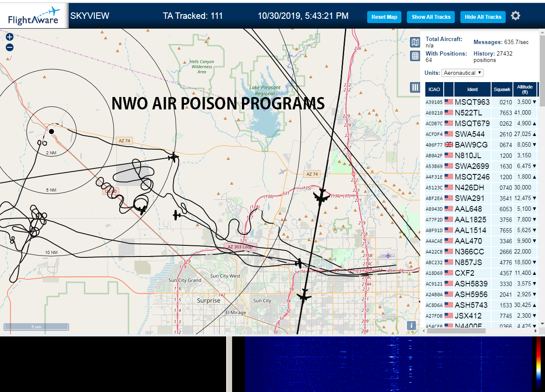This screenshot has width=545, height=392.
Task: Click the map info 'i' icon
Action: coord(411,325)
